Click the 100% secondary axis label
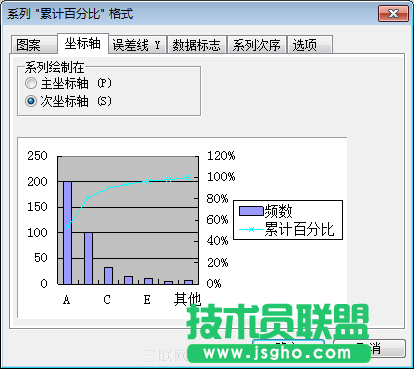Screen dimensions: 414x369 (221, 177)
